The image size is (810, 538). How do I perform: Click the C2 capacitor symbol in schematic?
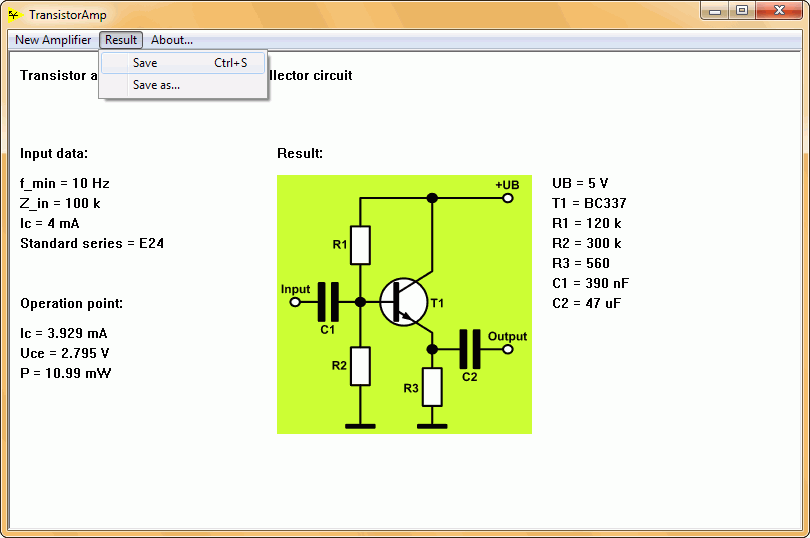click(470, 349)
